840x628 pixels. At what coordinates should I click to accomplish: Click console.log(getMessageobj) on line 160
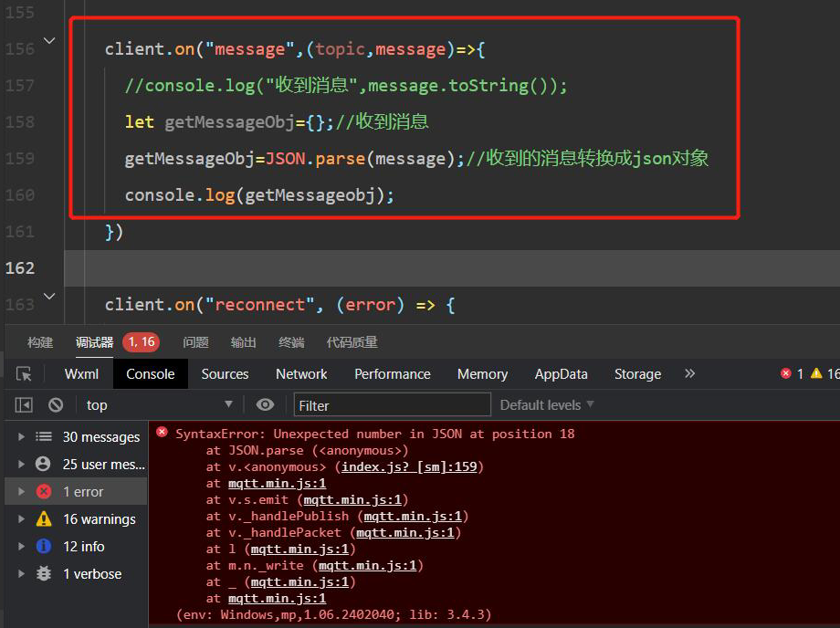coord(259,194)
